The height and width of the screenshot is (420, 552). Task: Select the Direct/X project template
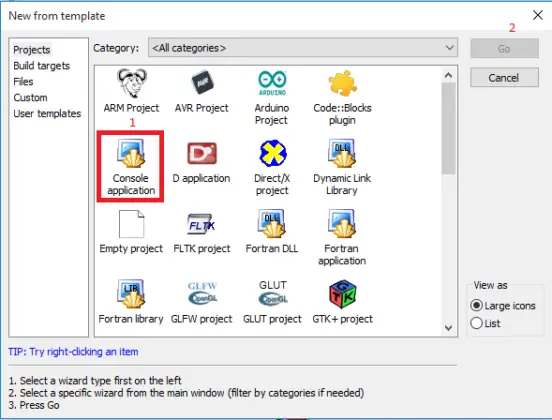point(272,167)
